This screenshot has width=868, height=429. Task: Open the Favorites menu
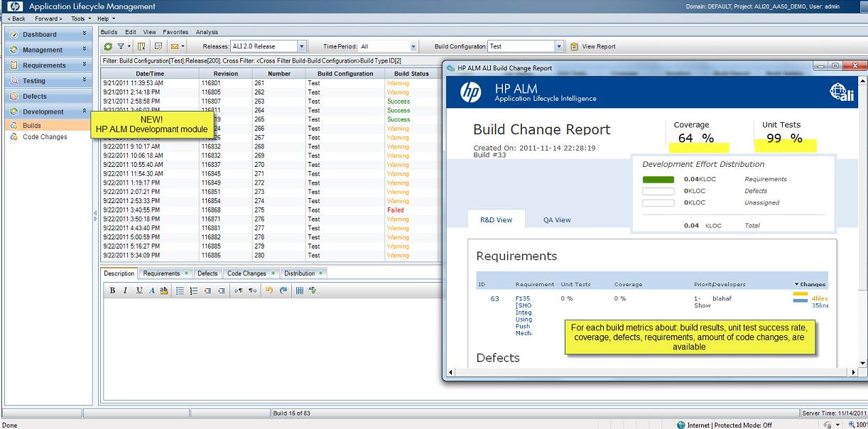tap(175, 32)
